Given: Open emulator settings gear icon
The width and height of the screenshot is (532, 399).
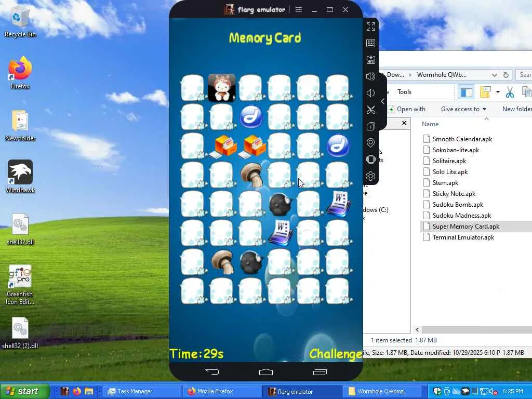Looking at the screenshot, I should pos(371,176).
